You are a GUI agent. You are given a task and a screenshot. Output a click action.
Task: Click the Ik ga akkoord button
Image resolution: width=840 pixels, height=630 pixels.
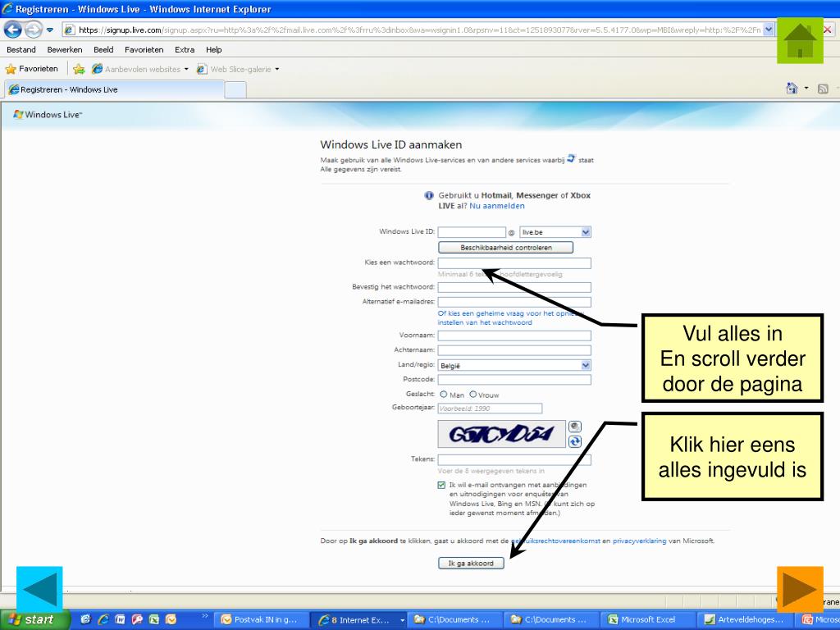pos(471,563)
